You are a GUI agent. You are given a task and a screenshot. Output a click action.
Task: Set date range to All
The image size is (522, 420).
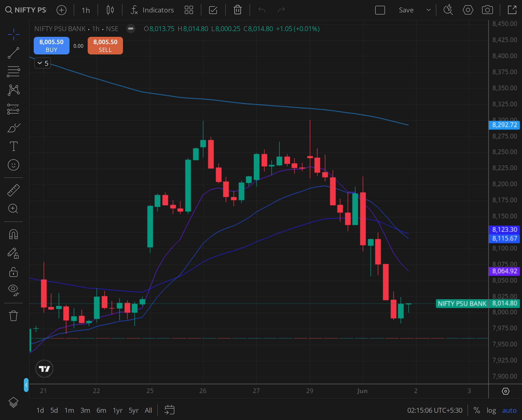point(148,410)
